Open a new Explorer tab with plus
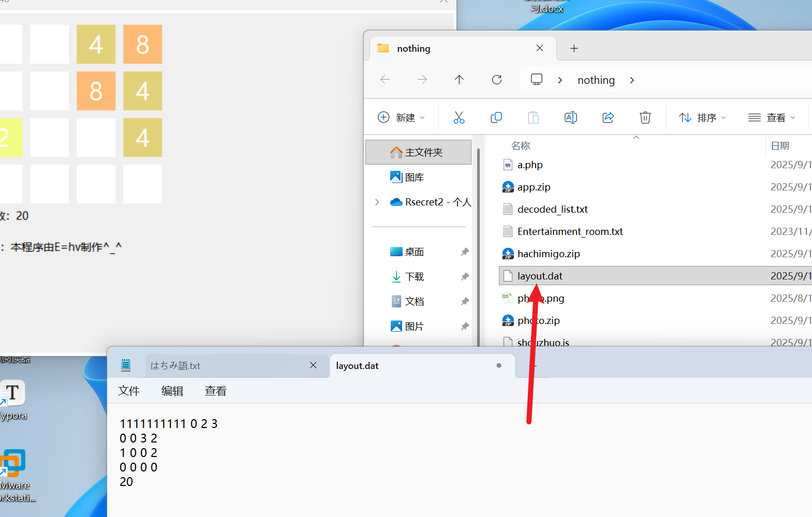This screenshot has width=812, height=517. coord(574,48)
